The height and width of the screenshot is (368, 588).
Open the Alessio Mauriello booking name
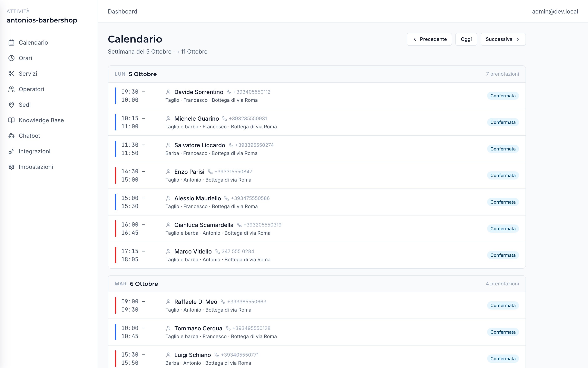pyautogui.click(x=198, y=198)
